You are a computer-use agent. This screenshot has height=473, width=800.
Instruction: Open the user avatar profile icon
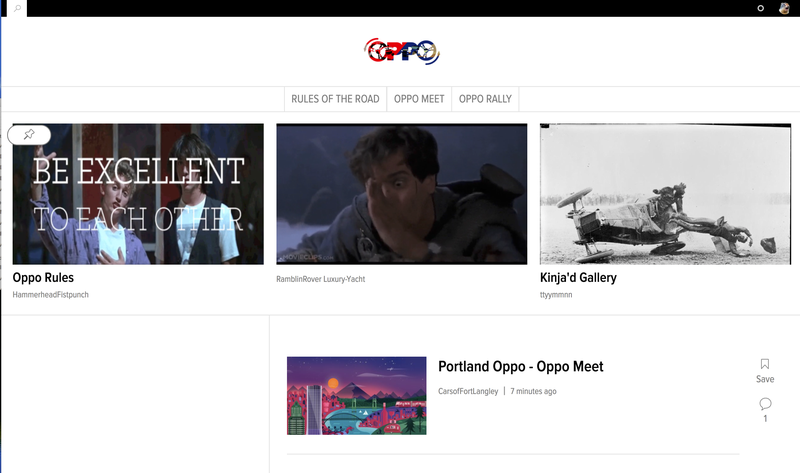click(784, 8)
